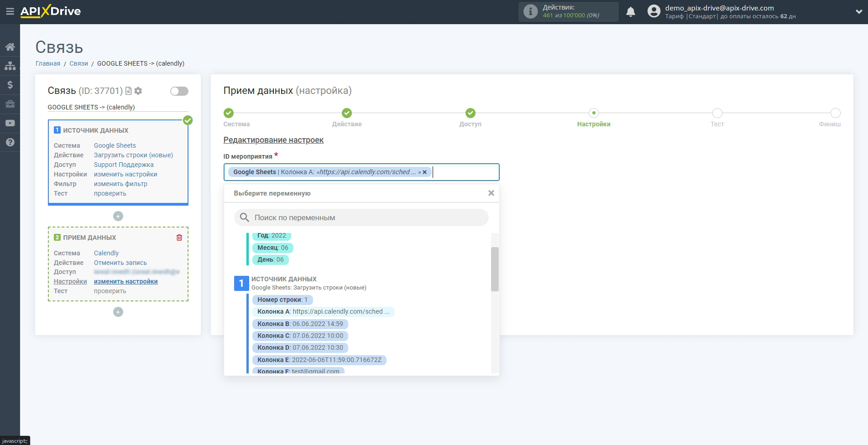The image size is (868, 445).
Task: Select the Колонка E timestamp variable
Action: (x=319, y=360)
